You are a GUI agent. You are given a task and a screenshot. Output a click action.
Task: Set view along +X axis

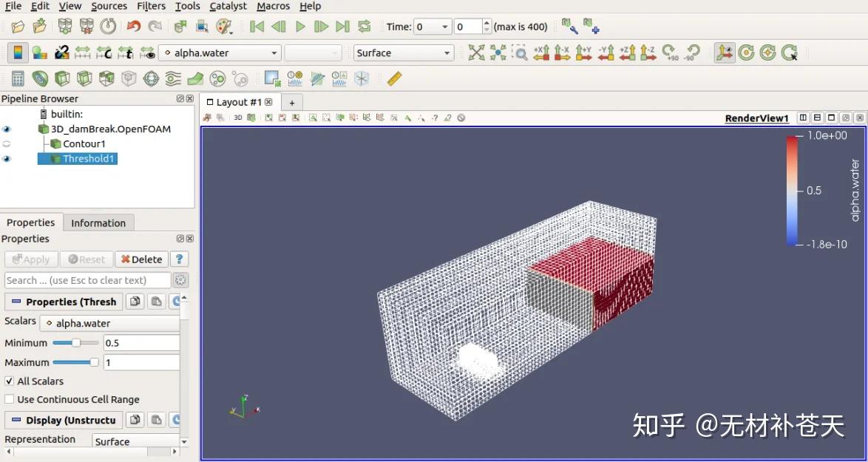[x=543, y=52]
